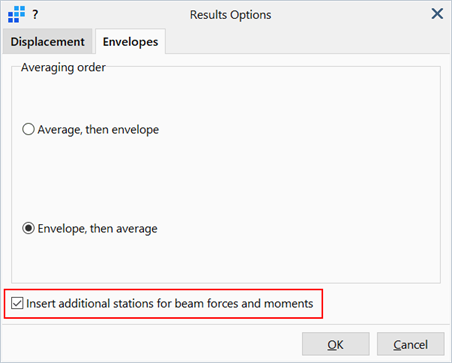Click the Results Options title bar text

pos(230,15)
